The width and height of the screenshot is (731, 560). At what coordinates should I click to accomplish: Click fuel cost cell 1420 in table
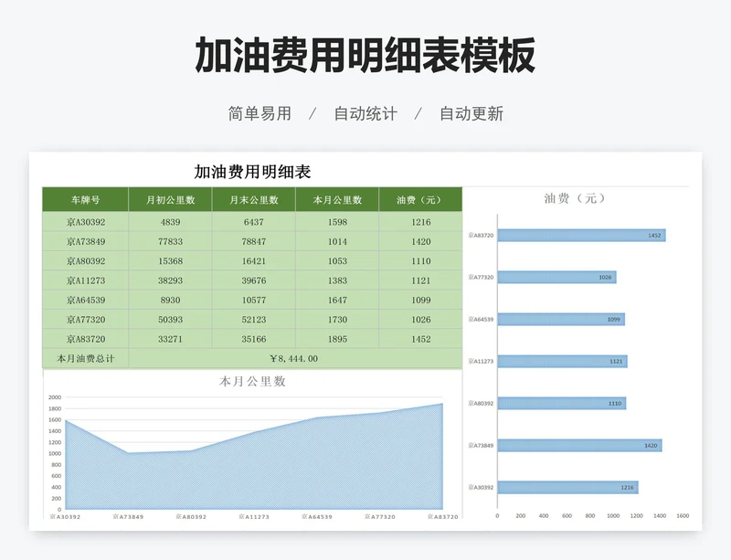pos(420,241)
